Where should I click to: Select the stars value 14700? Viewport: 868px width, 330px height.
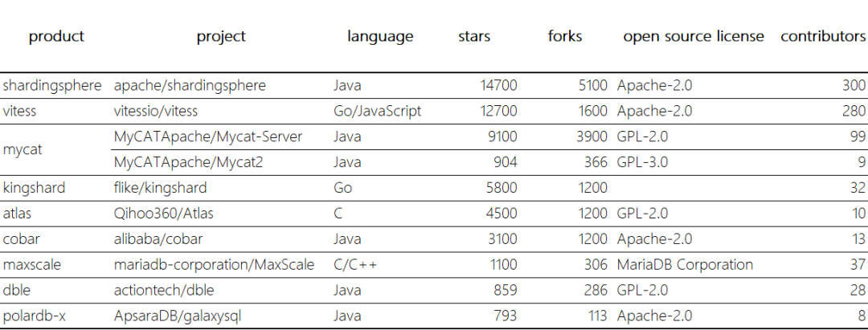pos(499,86)
